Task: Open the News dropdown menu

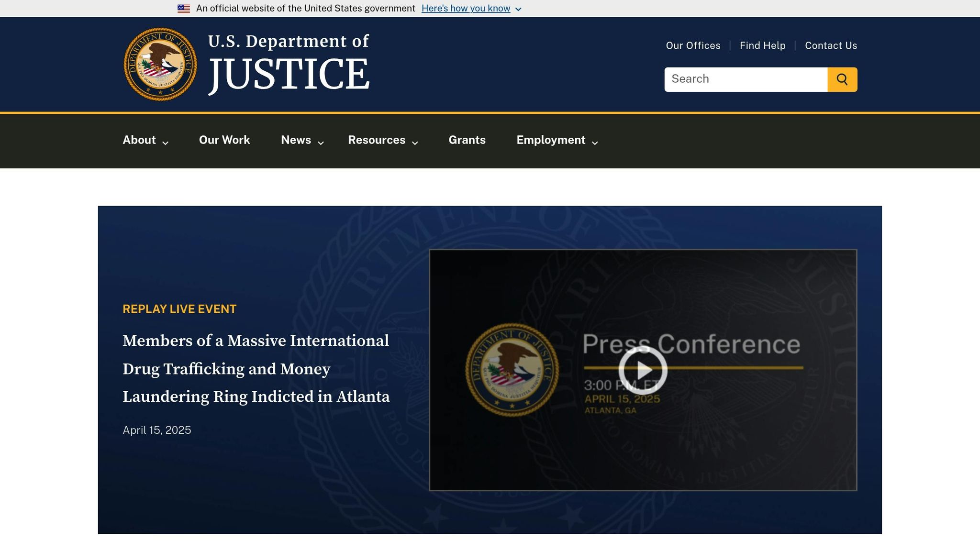Action: tap(296, 140)
